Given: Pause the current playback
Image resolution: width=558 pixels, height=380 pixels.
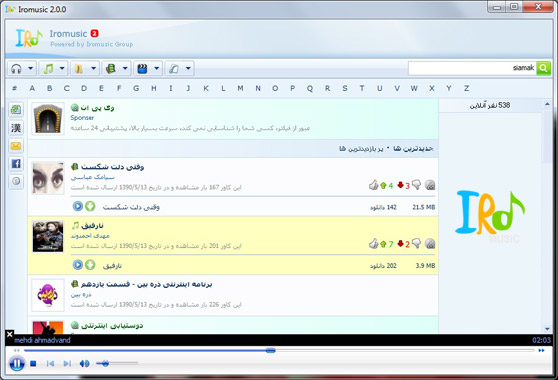Looking at the screenshot, I should (x=17, y=364).
